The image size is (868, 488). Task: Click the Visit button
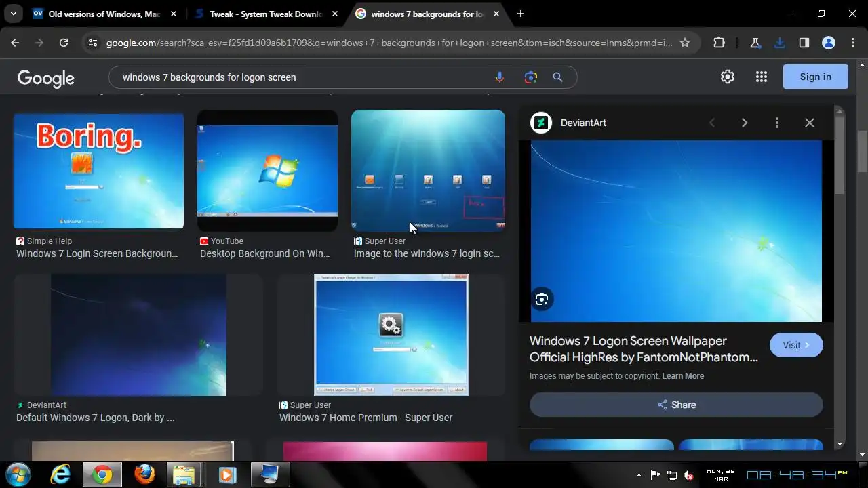click(796, 345)
